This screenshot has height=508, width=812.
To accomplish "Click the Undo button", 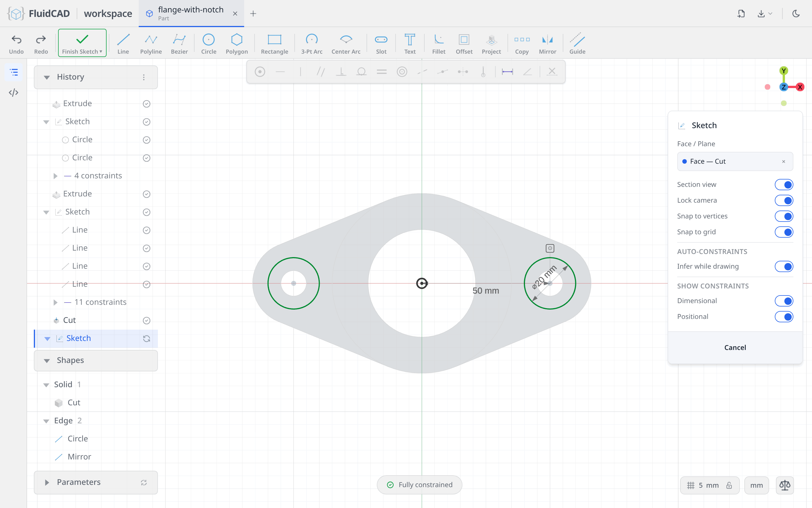I will [16, 44].
